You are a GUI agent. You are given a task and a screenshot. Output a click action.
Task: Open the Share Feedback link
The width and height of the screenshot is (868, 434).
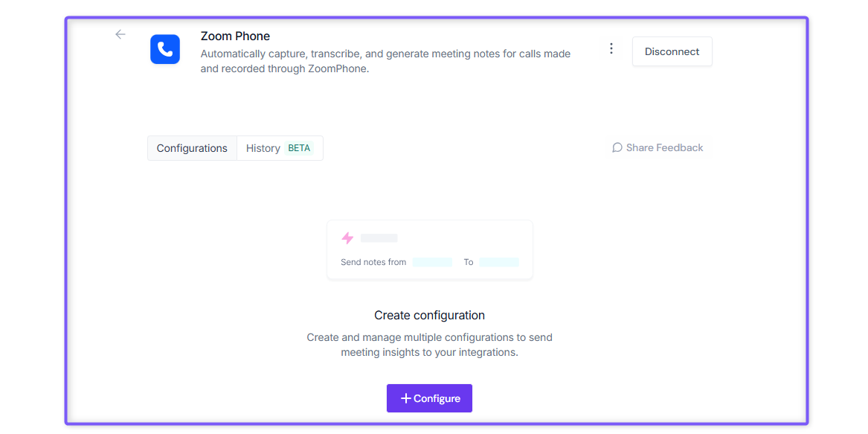point(658,147)
